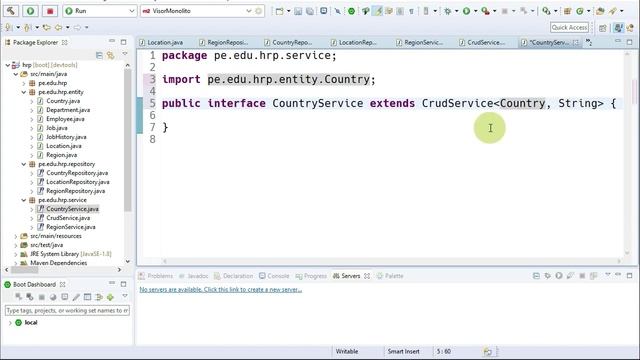
Task: Click Boot Dashboard open browser icon
Action: coord(53,297)
